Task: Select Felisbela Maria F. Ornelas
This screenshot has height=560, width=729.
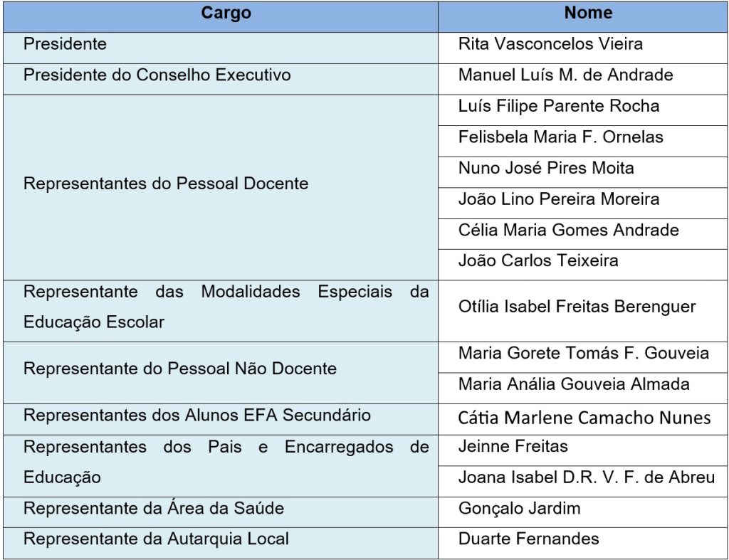Action: coord(560,137)
